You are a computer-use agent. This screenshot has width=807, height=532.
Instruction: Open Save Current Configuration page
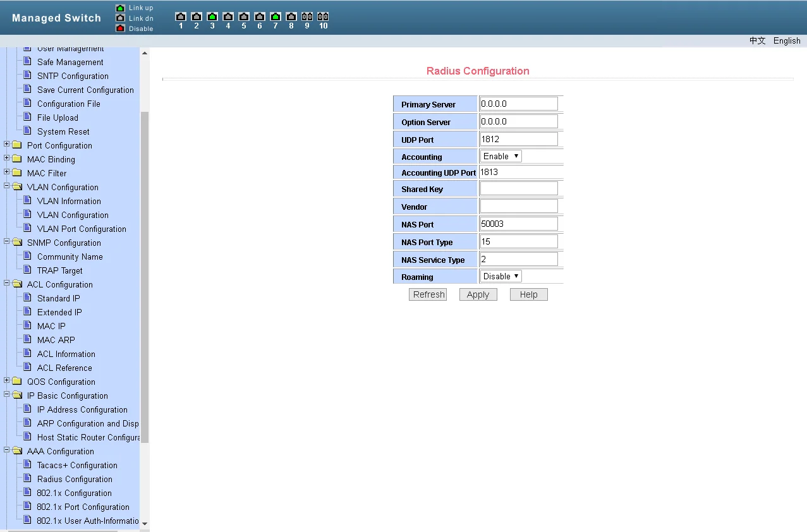point(85,90)
